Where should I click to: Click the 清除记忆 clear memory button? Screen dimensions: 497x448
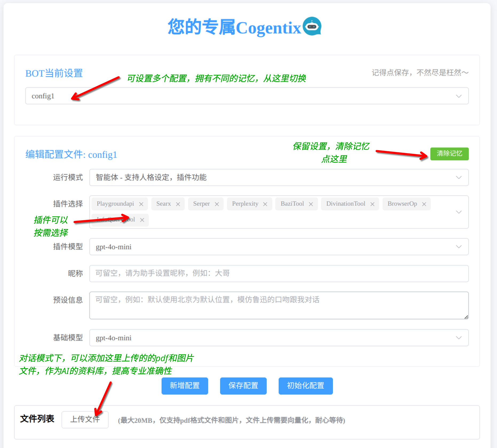[x=449, y=154]
